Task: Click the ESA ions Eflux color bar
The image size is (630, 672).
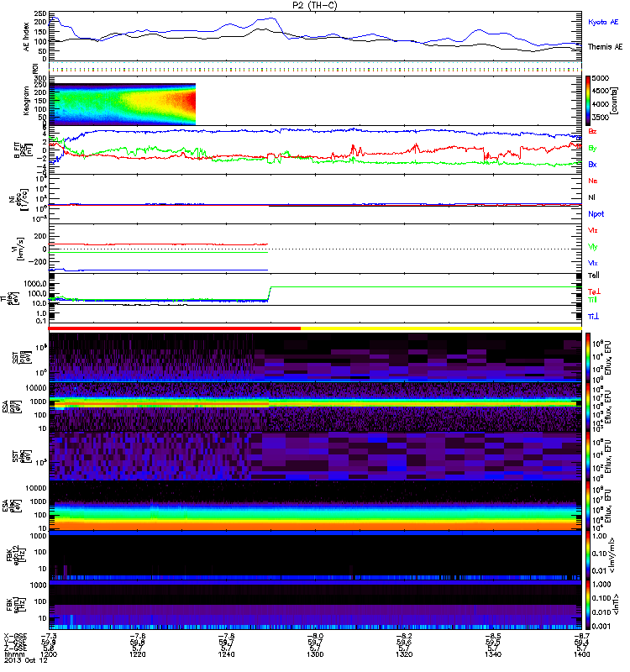Action: coord(587,407)
